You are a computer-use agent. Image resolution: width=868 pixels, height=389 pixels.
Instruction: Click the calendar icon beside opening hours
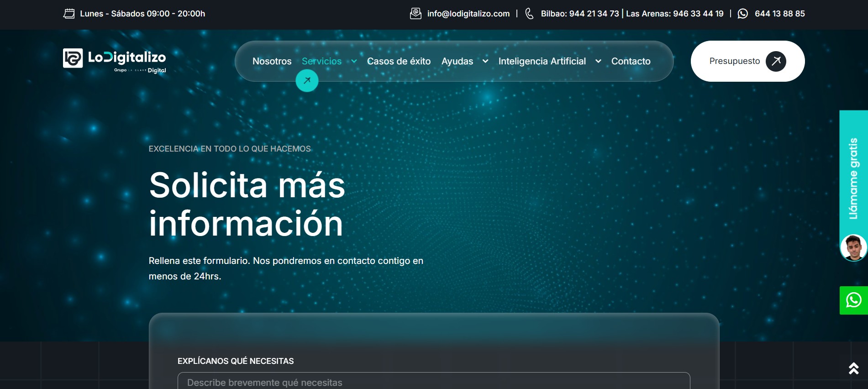click(x=69, y=14)
